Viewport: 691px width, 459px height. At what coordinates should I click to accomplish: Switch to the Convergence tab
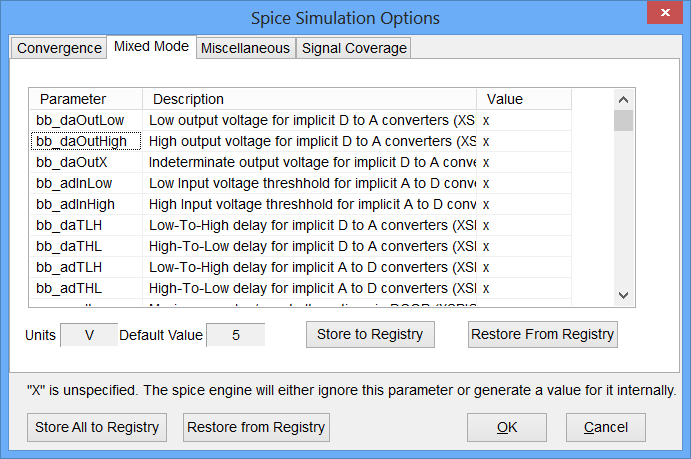[x=59, y=48]
